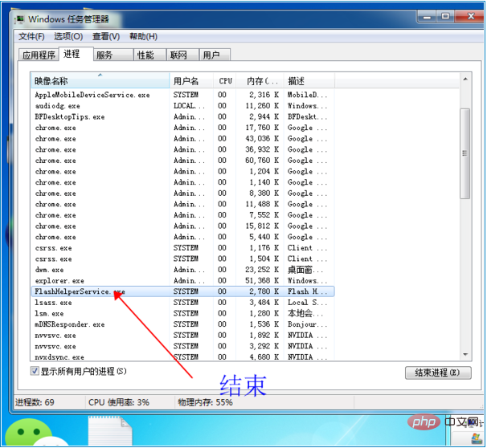Viewport: 487px width, 448px height.
Task: Select chrome.exe row using 17,760 K
Action: click(x=182, y=128)
